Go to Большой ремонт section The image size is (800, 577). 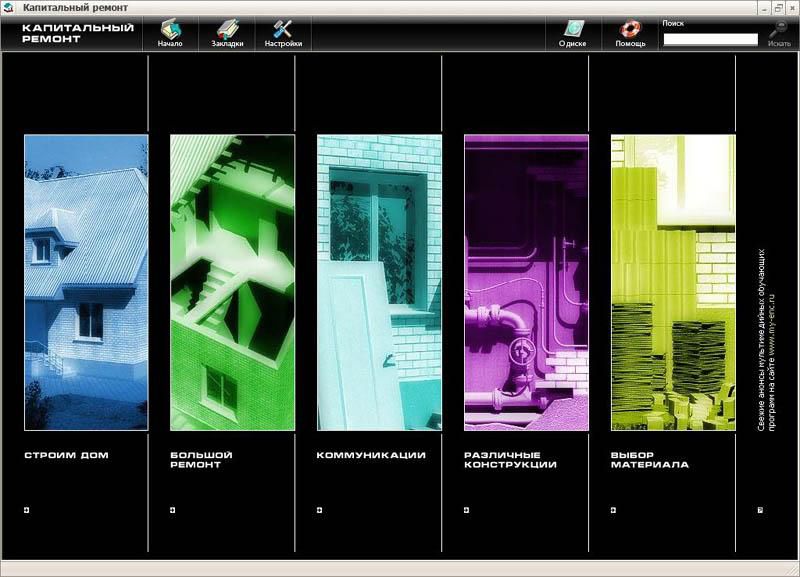pyautogui.click(x=201, y=460)
